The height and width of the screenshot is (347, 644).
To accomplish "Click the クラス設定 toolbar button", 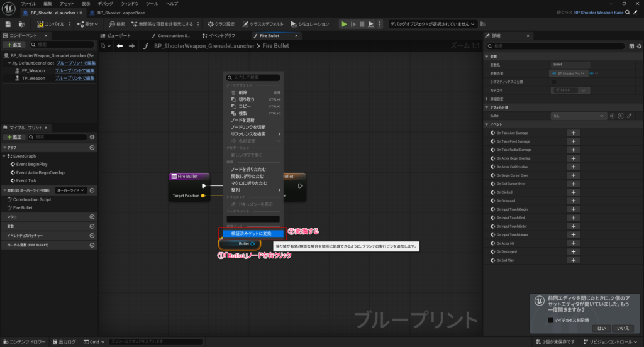I will click(x=223, y=24).
